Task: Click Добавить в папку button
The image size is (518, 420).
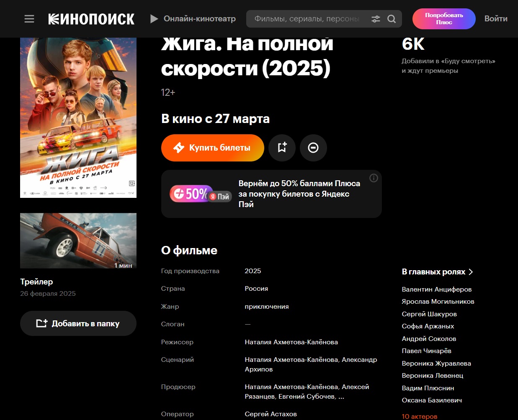Action: point(78,323)
